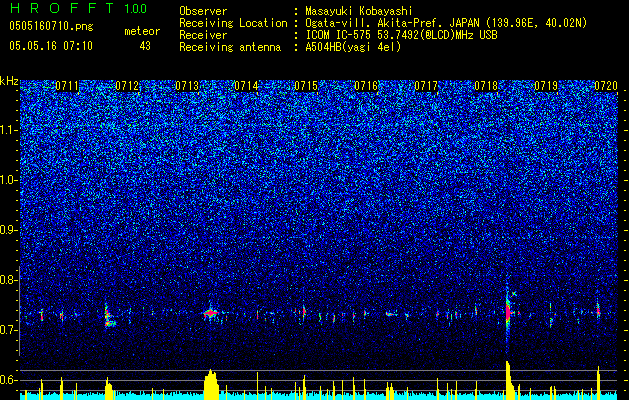Screen dimensions: 629x400
Task: Click the 0715 time marker
Action: click(306, 86)
